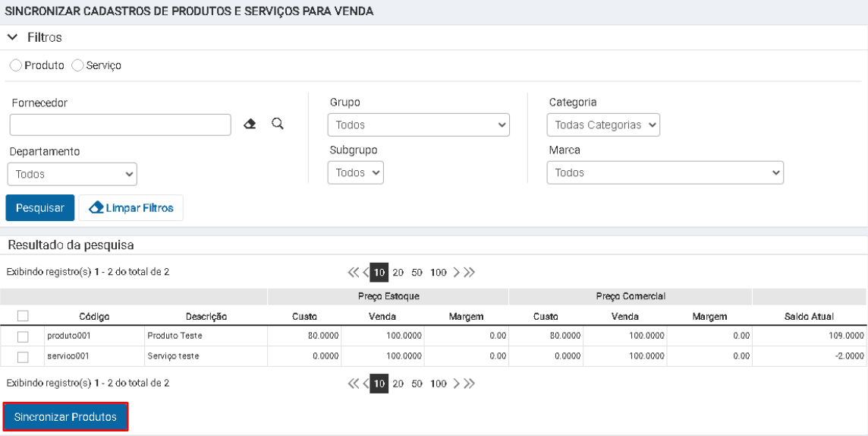This screenshot has height=436, width=868.
Task: Set 20 records per page at bottom
Action: tap(398, 384)
